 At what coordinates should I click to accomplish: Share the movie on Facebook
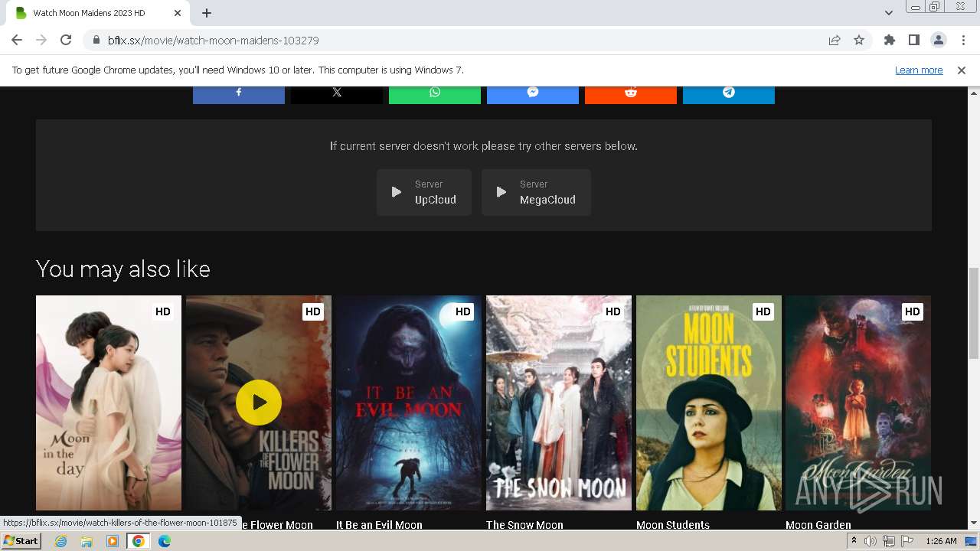(238, 95)
